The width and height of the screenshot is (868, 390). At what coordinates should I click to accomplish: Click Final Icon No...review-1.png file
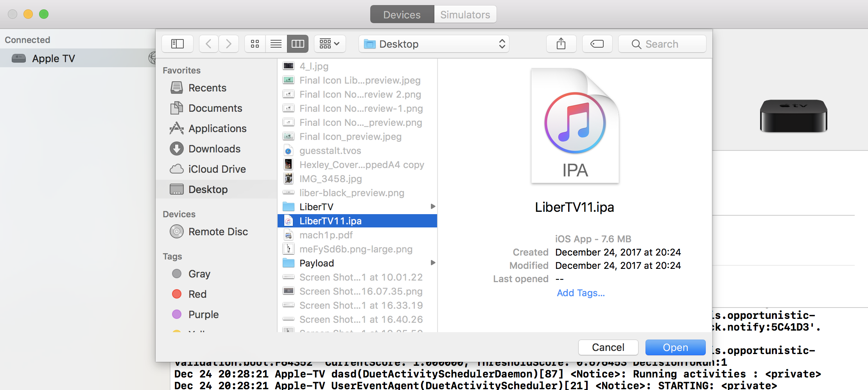(357, 108)
